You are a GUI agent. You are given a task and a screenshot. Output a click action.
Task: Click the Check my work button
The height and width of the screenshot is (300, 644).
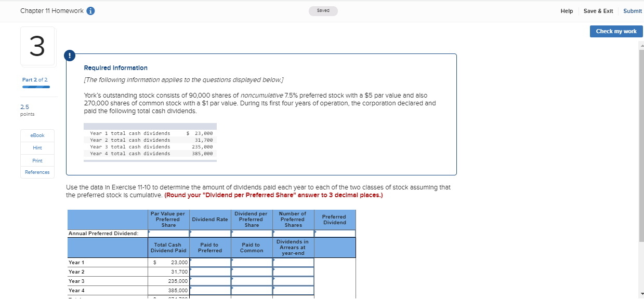click(616, 31)
